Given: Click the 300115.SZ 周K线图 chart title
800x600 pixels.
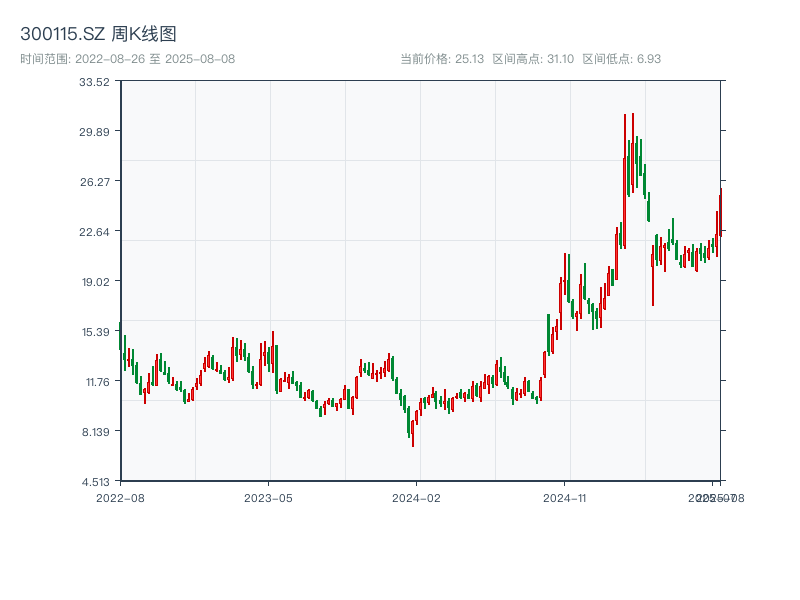Looking at the screenshot, I should pos(98,34).
